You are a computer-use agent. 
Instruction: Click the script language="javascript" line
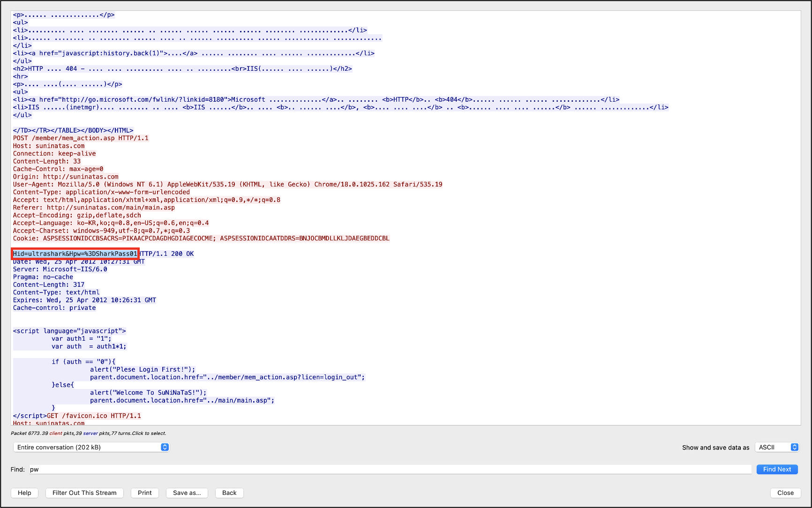click(69, 331)
